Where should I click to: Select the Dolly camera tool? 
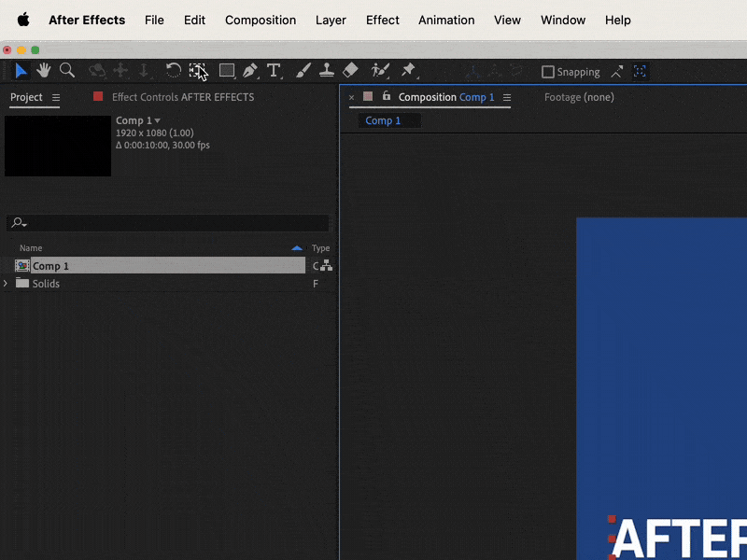pos(144,71)
